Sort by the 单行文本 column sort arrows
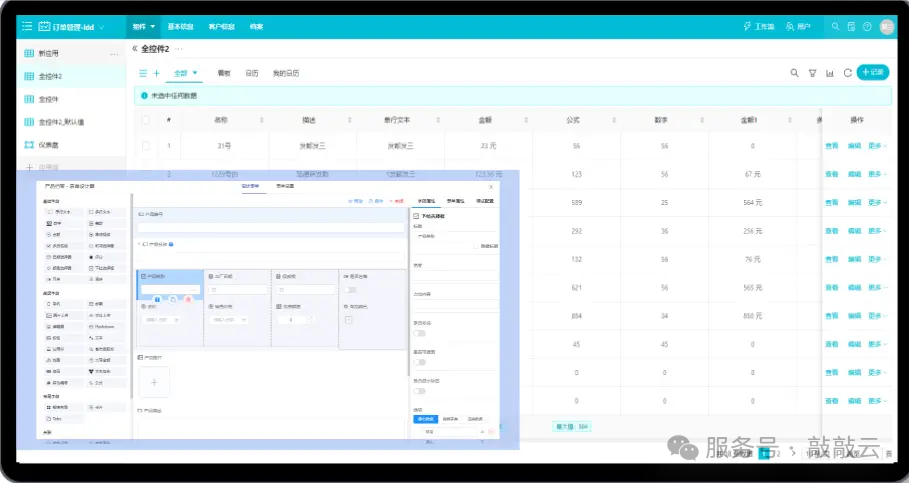The image size is (909, 483). tap(438, 120)
